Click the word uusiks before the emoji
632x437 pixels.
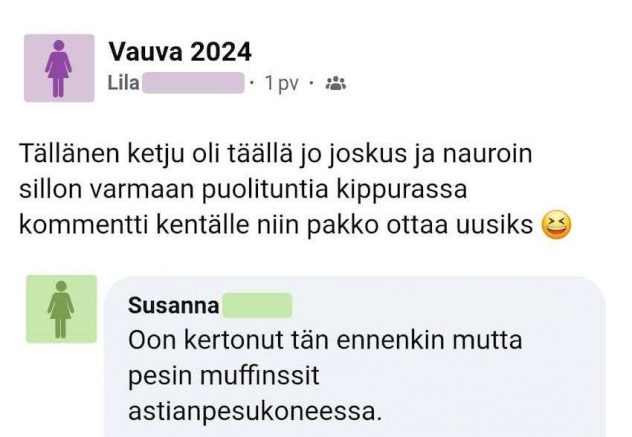pos(494,225)
